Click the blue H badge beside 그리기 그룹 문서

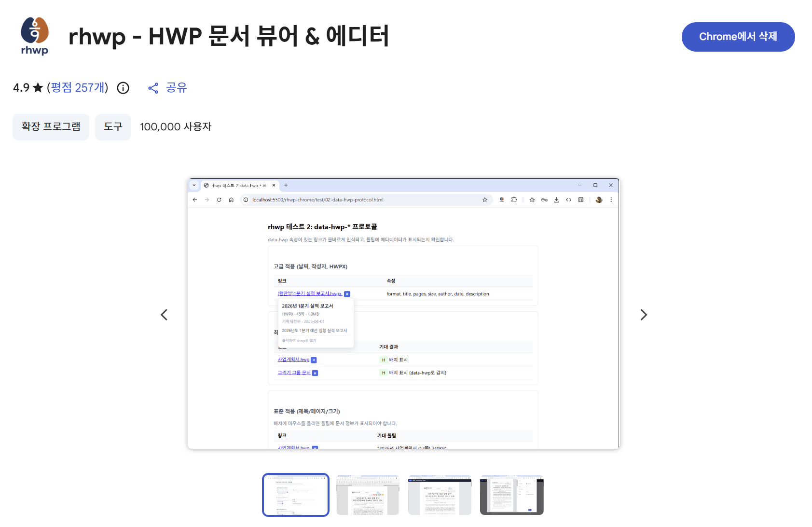click(x=315, y=373)
